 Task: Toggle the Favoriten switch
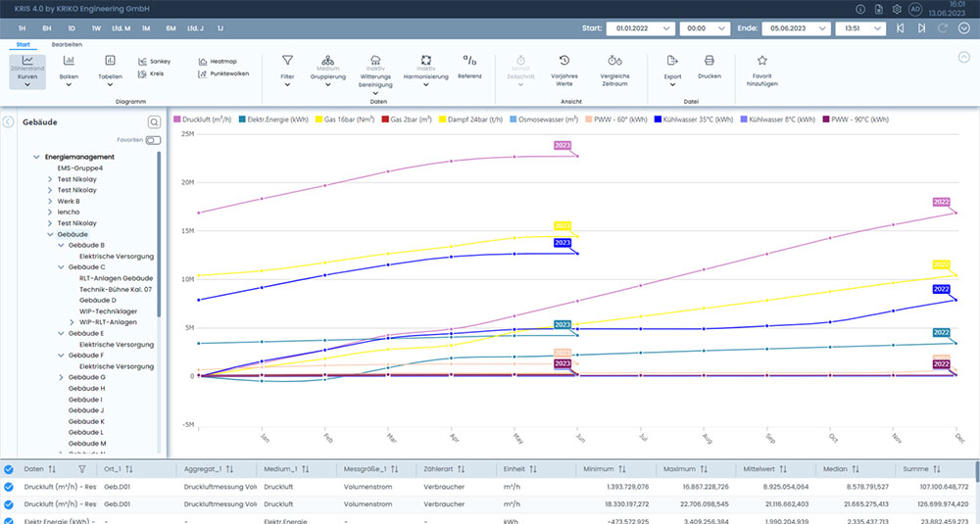(153, 140)
